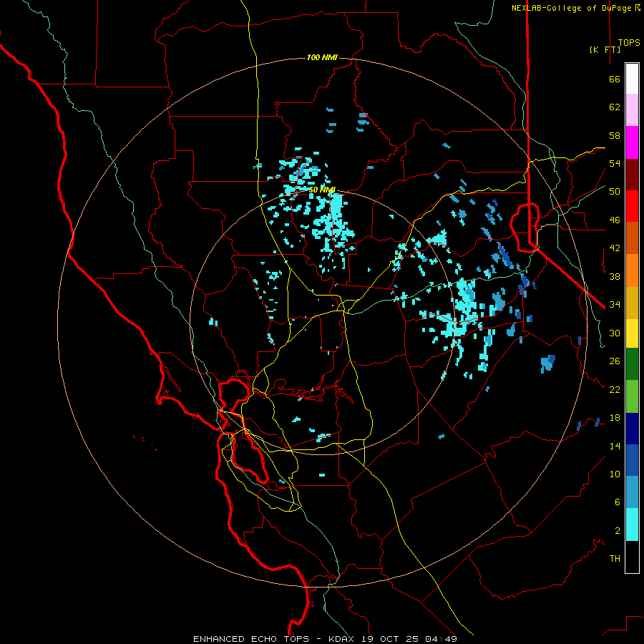Select the maroon legend swatch

pos(632,174)
